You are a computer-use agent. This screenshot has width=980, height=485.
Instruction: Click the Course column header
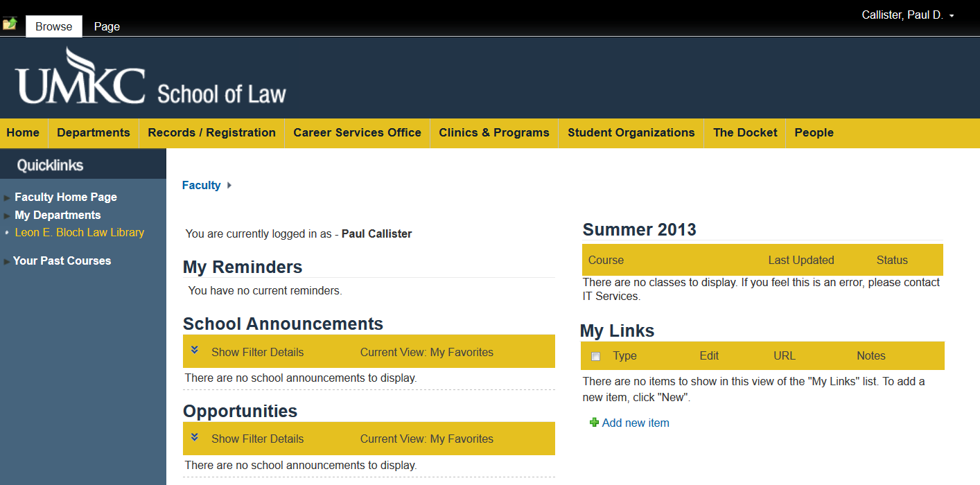[606, 260]
